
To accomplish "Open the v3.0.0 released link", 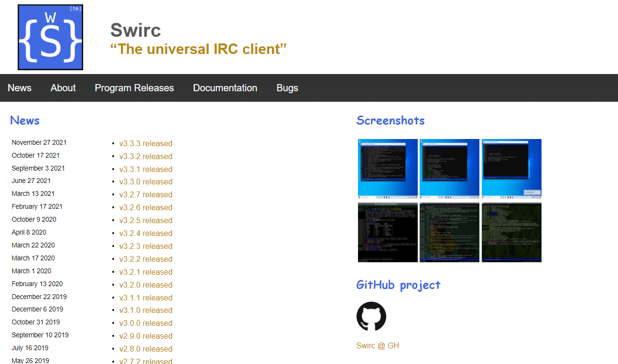I will pos(146,323).
